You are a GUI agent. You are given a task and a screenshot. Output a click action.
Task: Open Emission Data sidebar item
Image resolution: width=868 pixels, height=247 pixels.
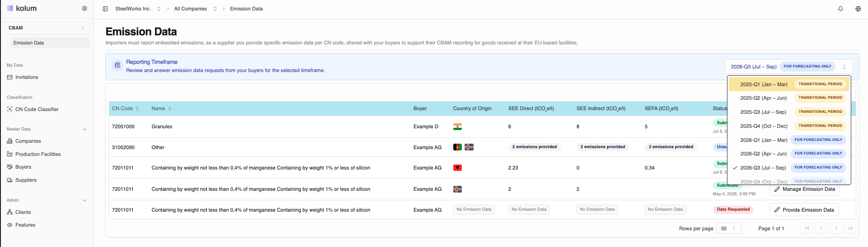[50, 43]
